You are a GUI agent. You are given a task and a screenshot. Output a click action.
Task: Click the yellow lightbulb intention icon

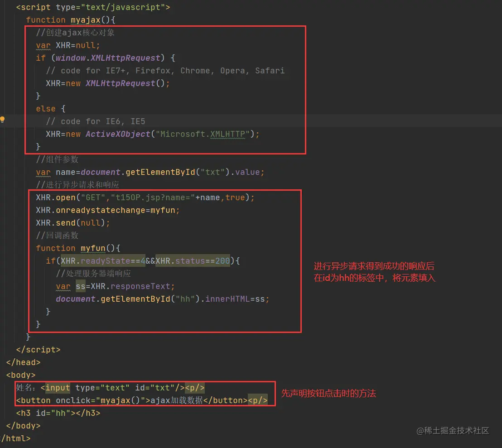pos(2,120)
